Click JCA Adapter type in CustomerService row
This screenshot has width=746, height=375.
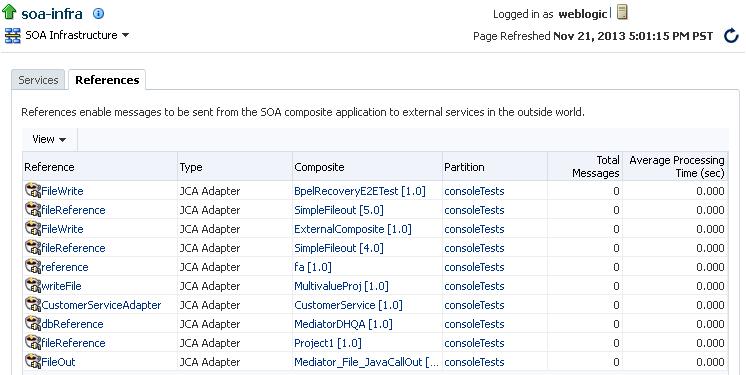210,305
